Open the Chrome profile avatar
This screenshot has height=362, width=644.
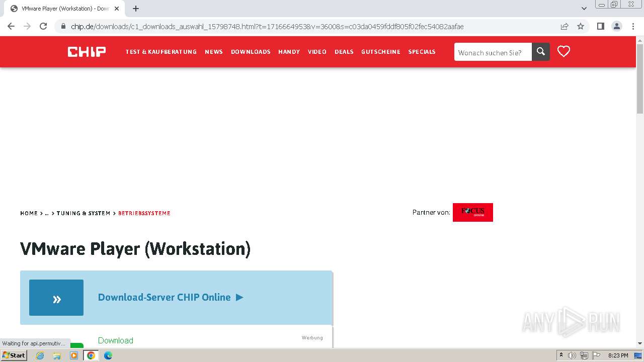coord(617,26)
